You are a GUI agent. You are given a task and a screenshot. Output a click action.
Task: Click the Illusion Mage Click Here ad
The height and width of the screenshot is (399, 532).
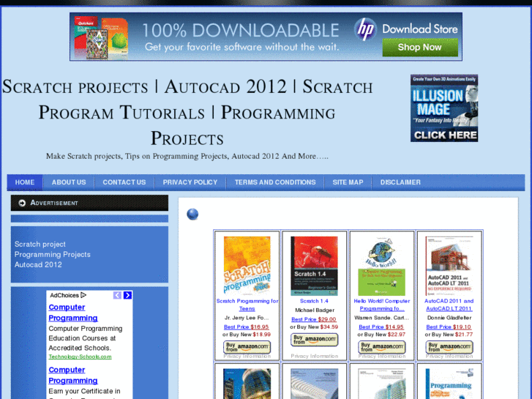[444, 108]
